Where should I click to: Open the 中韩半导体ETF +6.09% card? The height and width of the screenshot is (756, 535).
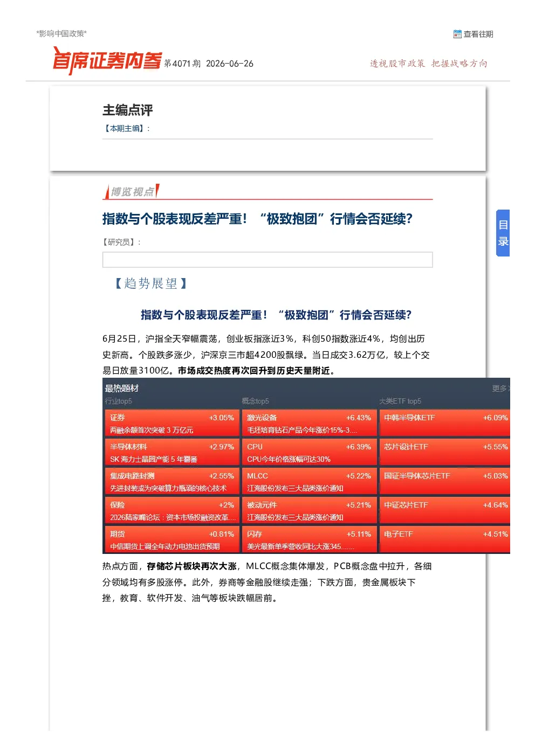(x=445, y=423)
